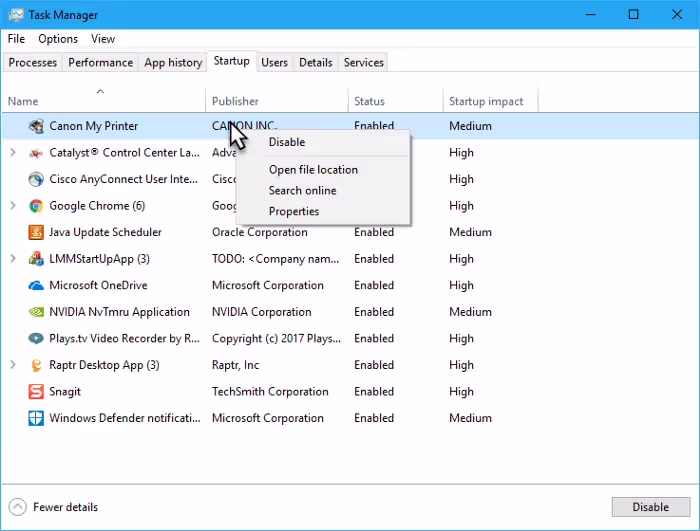
Task: Click the Task Manager title bar icon
Action: (16, 15)
